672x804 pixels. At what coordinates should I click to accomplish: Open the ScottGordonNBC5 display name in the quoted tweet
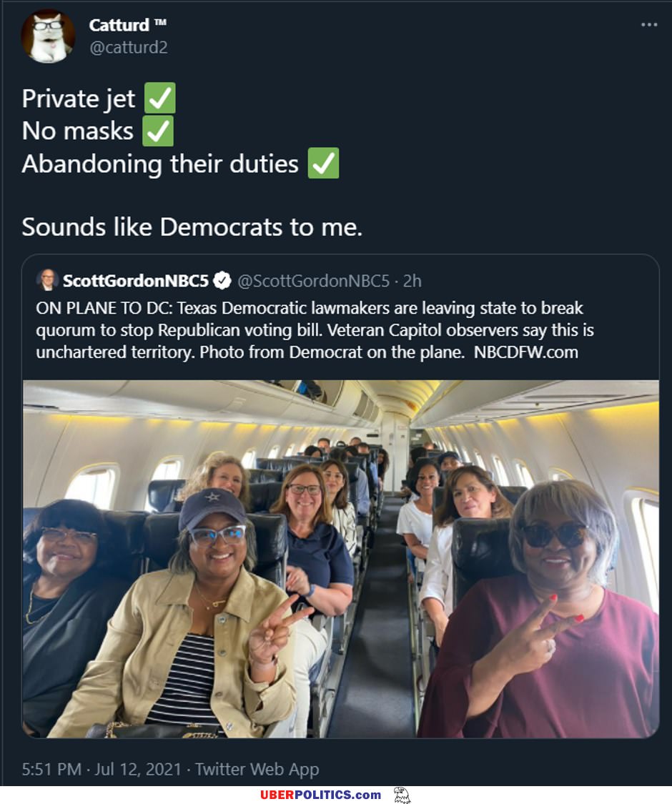pos(136,281)
